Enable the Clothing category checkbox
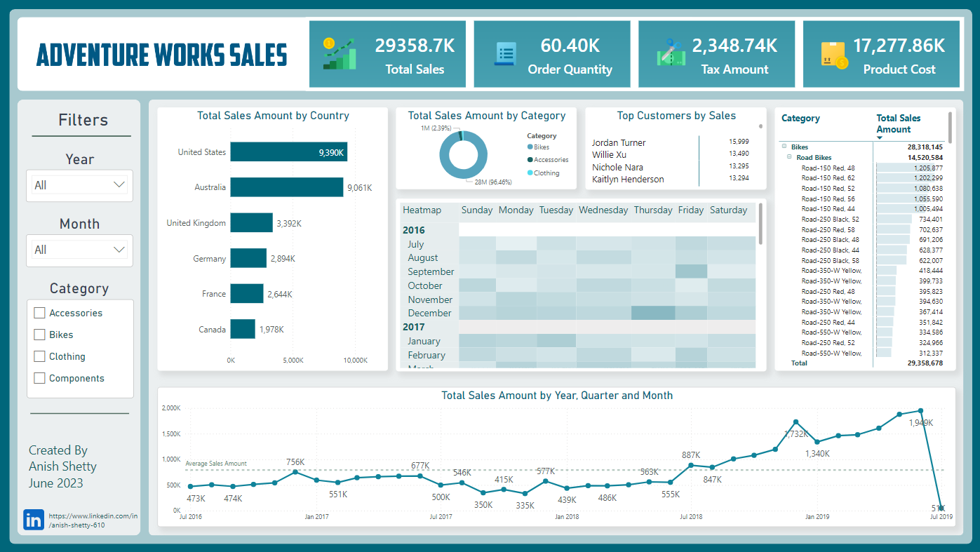The image size is (980, 552). (x=40, y=356)
